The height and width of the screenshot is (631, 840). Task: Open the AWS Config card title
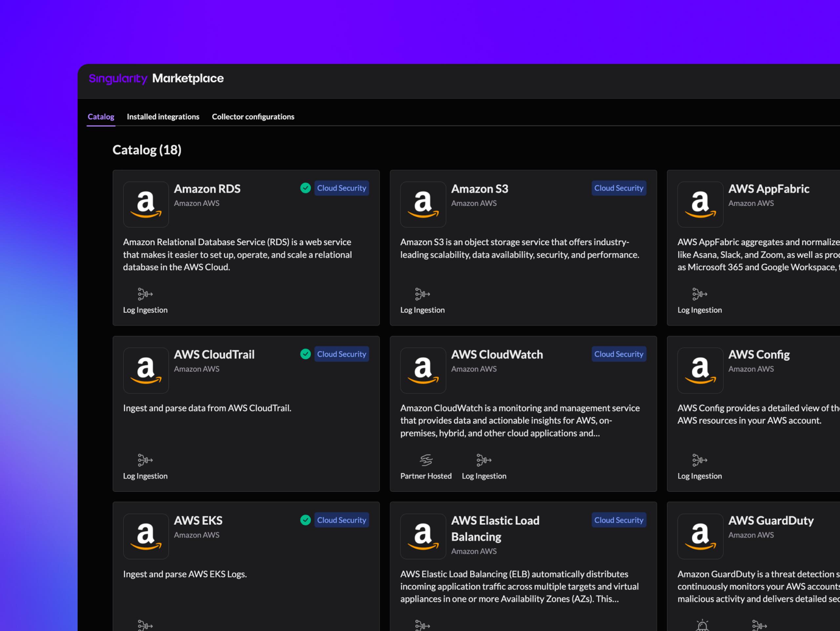click(x=759, y=355)
